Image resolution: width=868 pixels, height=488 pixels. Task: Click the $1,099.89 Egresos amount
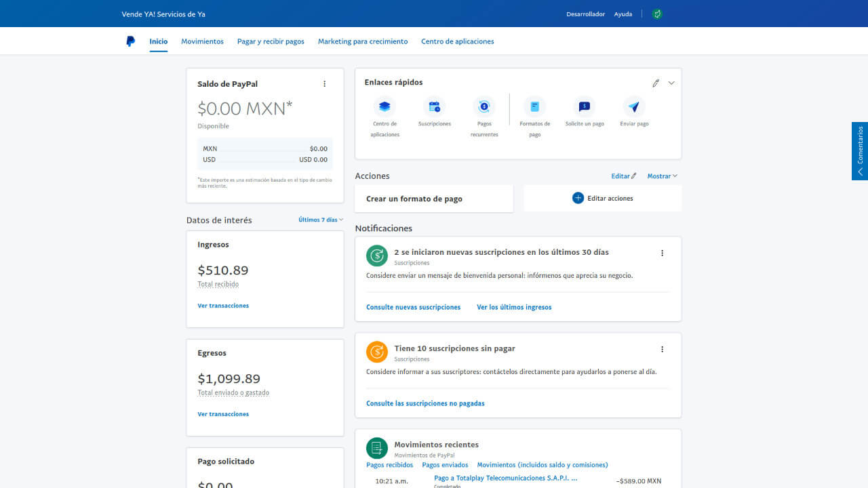(229, 379)
